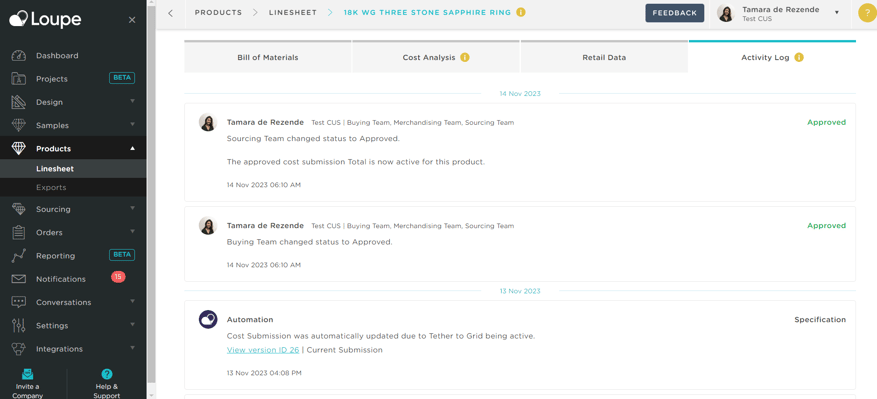Open the Dashboard gauge icon
The width and height of the screenshot is (877, 399).
[x=18, y=55]
